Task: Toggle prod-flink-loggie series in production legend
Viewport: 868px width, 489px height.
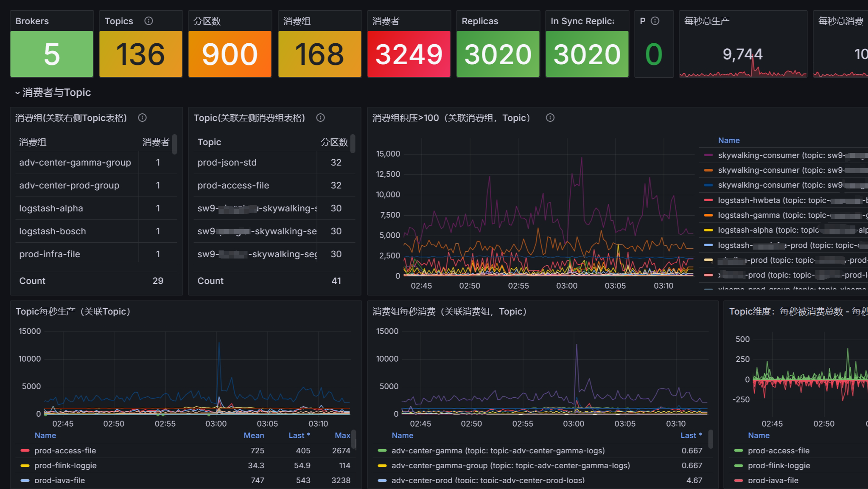Action: (x=65, y=466)
